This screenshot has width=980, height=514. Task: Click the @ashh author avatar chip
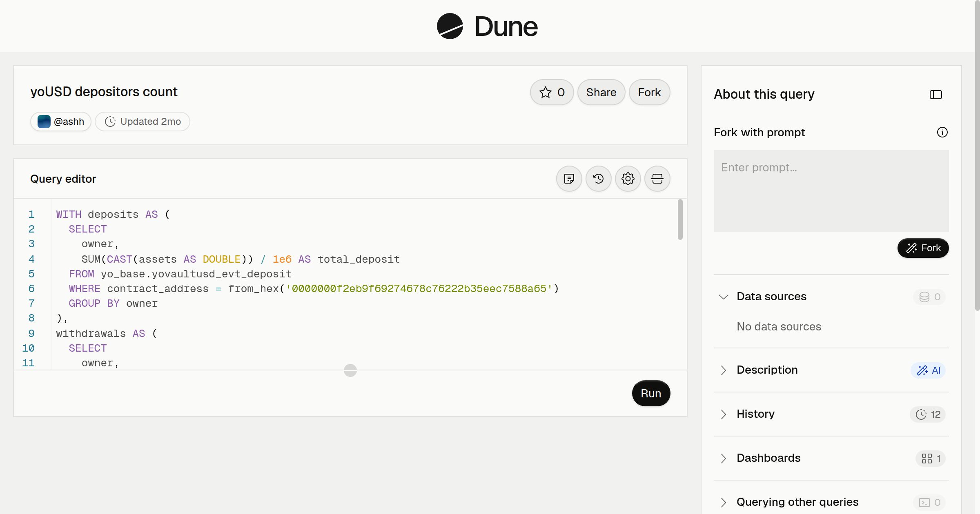pos(61,122)
